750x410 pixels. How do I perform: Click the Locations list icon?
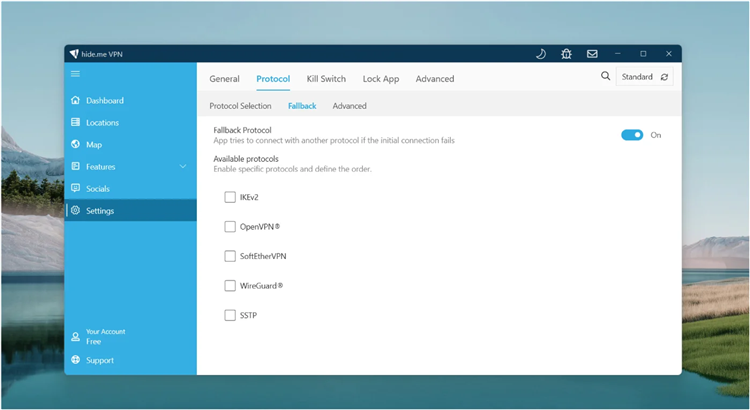[76, 122]
